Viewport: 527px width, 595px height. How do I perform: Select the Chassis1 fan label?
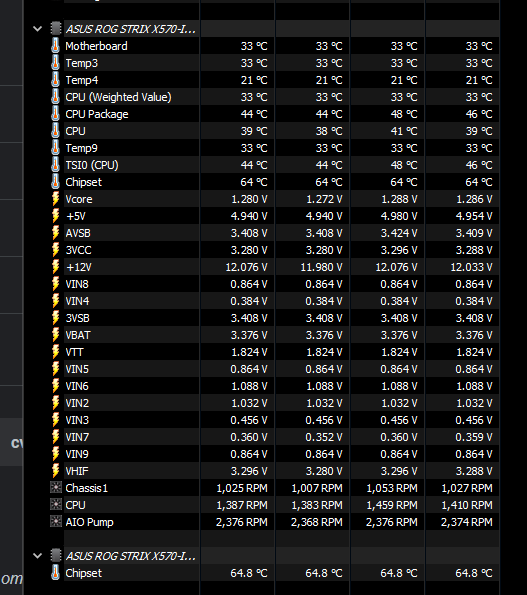(x=87, y=488)
